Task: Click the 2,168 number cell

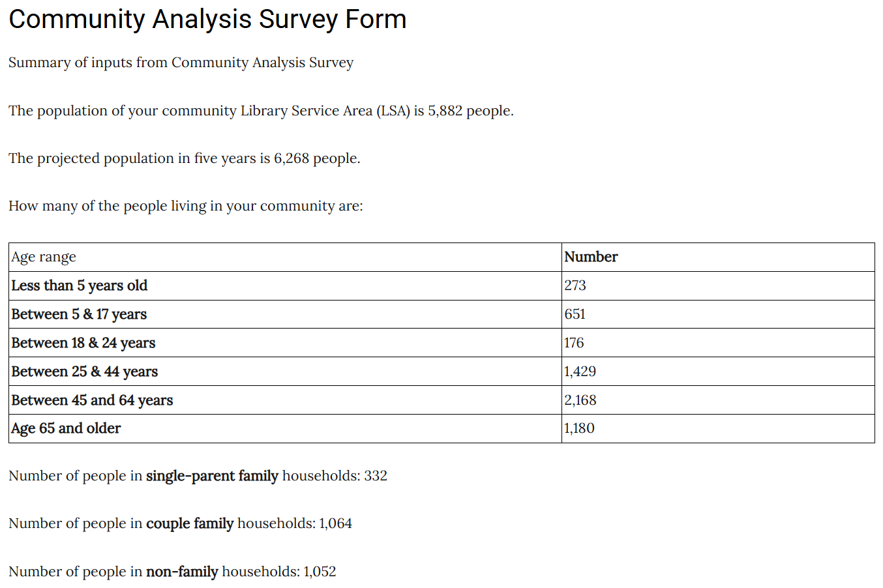Action: tap(718, 400)
